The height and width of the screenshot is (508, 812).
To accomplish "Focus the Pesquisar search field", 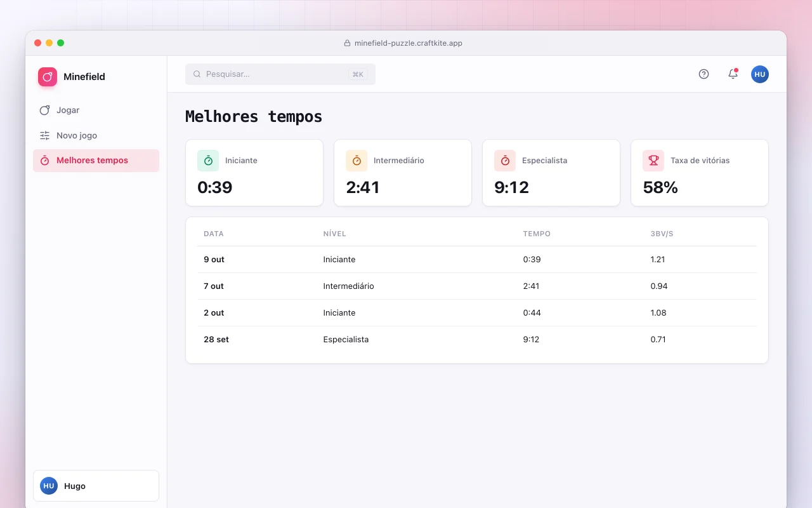I will tap(280, 74).
